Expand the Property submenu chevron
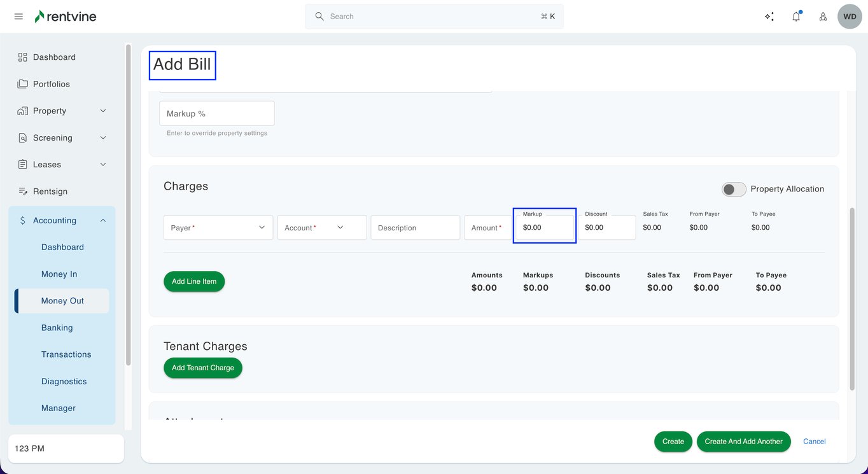Viewport: 868px width, 474px height. point(103,111)
